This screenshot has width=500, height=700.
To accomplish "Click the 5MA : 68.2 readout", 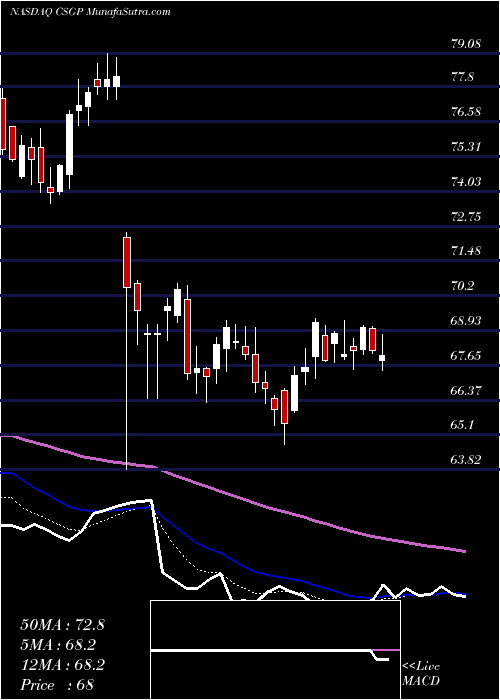I will tap(59, 645).
